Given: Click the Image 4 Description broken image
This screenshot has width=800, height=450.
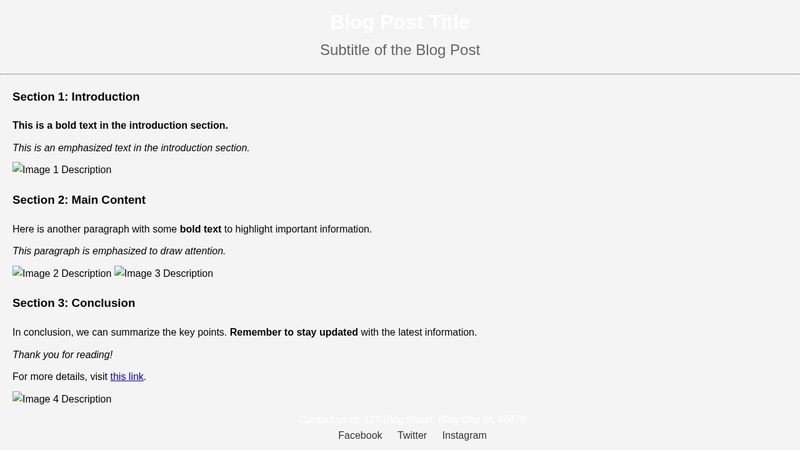Looking at the screenshot, I should 62,399.
